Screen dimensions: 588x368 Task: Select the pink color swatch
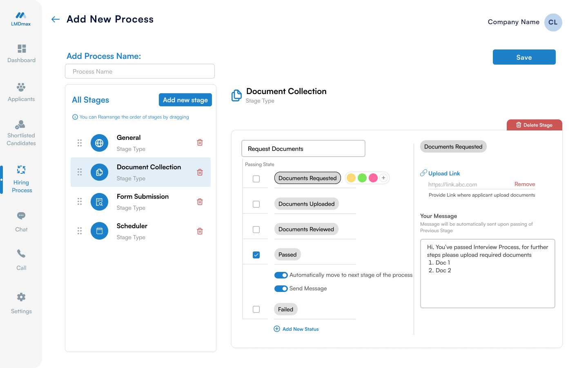tap(373, 178)
